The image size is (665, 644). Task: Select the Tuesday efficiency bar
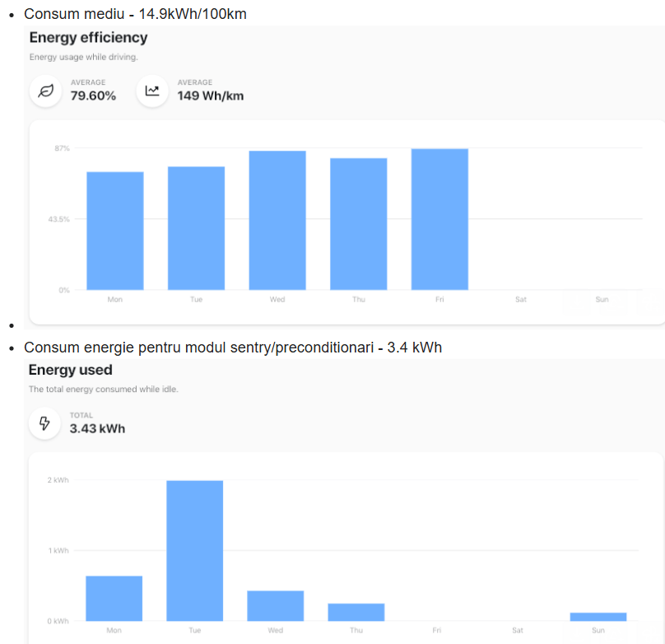click(x=197, y=228)
